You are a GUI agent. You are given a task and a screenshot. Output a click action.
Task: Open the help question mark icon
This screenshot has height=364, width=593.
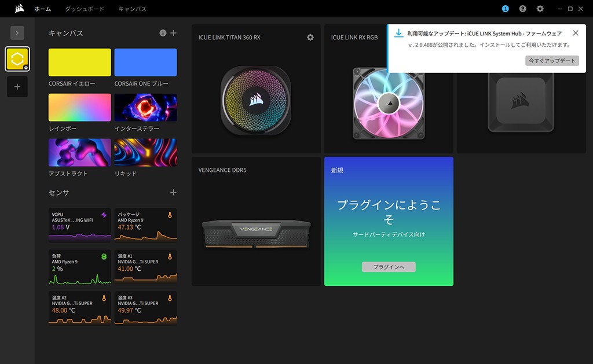[523, 9]
